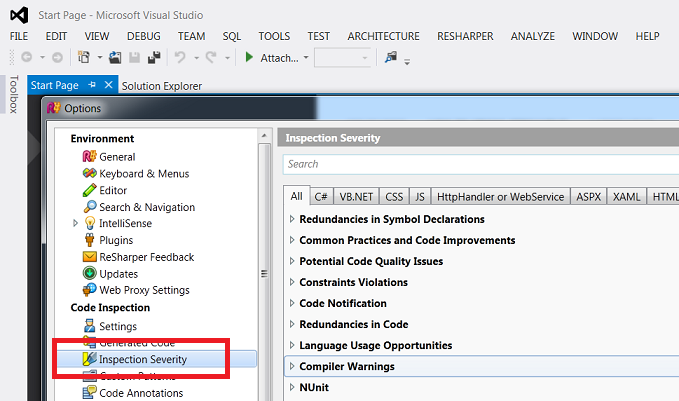Click the Undo toolbar icon
This screenshot has height=401, width=679.
tap(180, 57)
